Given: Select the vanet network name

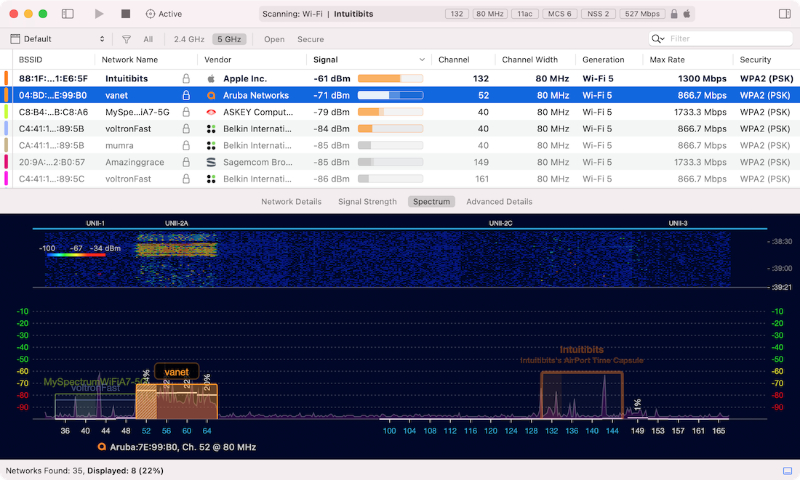Looking at the screenshot, I should click(x=116, y=95).
